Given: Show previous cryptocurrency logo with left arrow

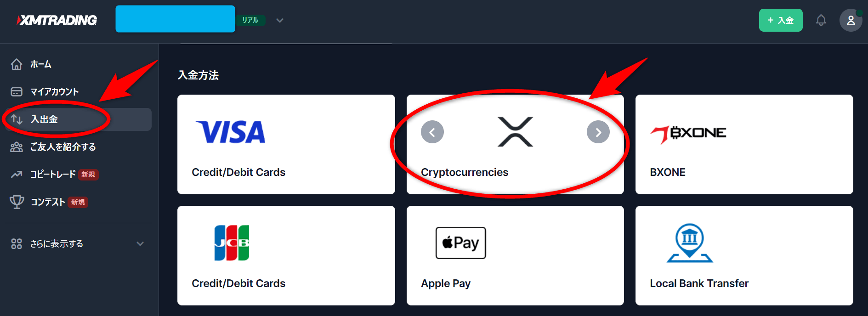Looking at the screenshot, I should pyautogui.click(x=432, y=132).
